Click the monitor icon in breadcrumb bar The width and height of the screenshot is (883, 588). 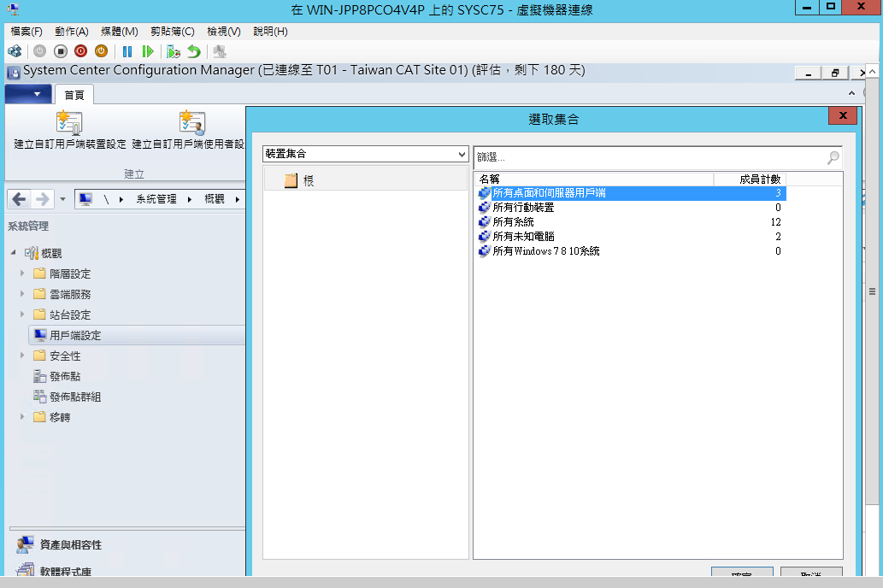pos(85,199)
